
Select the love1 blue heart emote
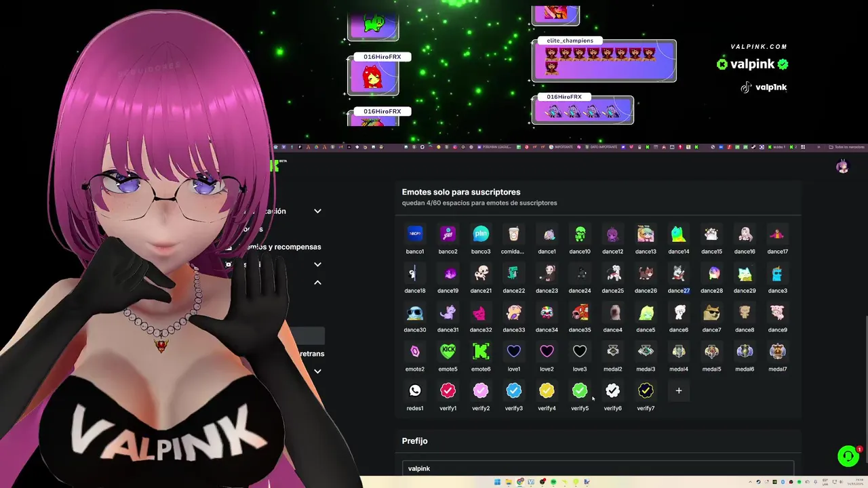click(x=514, y=352)
